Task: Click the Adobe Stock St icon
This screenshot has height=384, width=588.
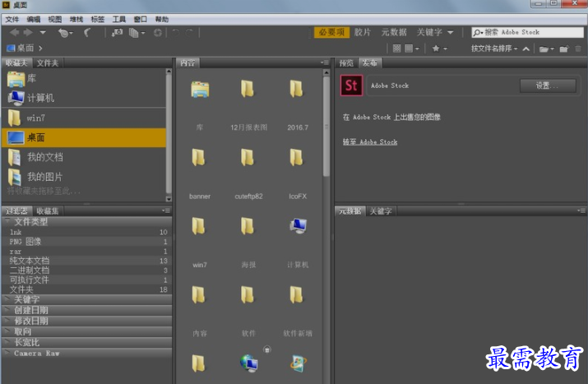Action: (351, 86)
